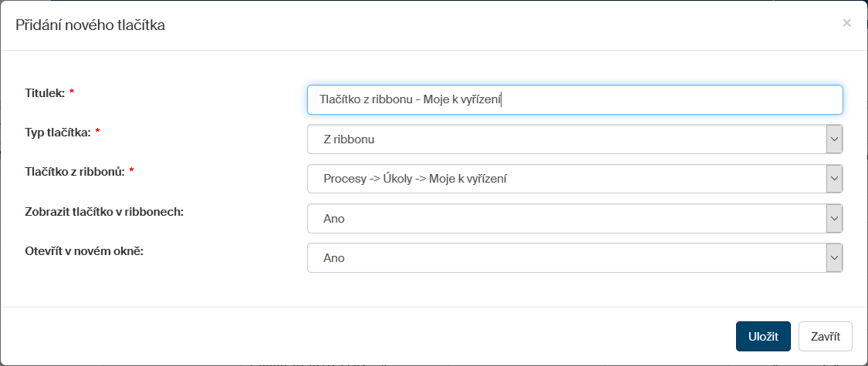Click the Přidání nového tlačítka dialog title
868x366 pixels.
pyautogui.click(x=90, y=25)
